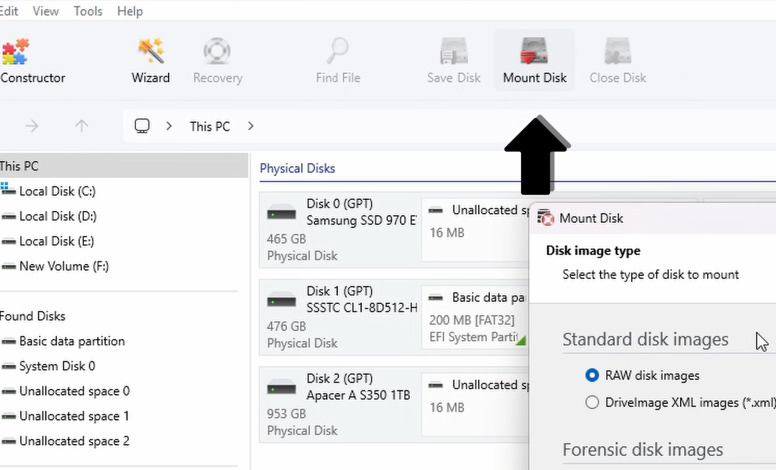Click the Forensic disk images heading

coord(643,450)
